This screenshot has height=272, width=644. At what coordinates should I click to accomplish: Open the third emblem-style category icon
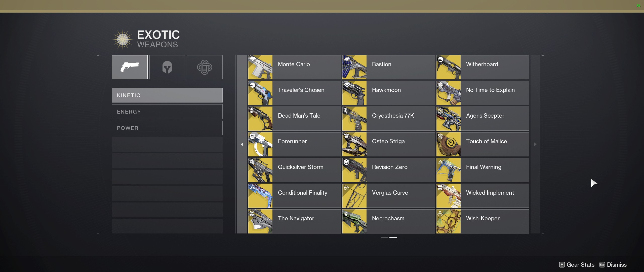tap(205, 67)
